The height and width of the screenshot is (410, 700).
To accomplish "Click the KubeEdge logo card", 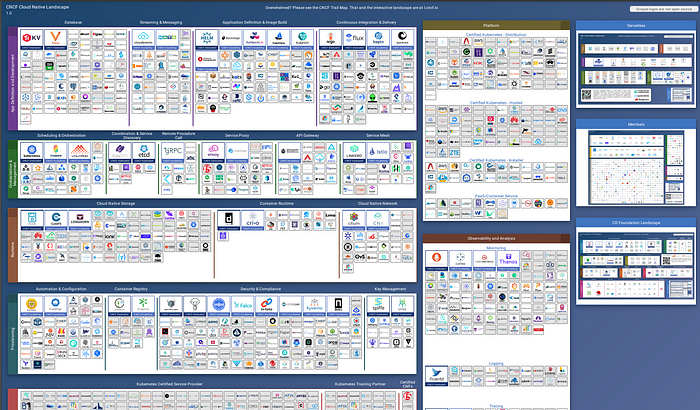I will point(55,306).
